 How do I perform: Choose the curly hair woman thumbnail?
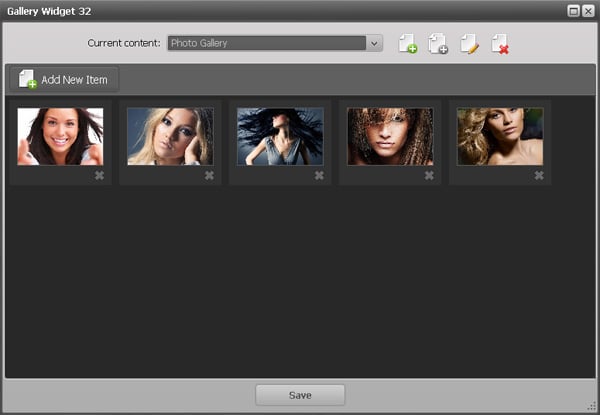390,136
